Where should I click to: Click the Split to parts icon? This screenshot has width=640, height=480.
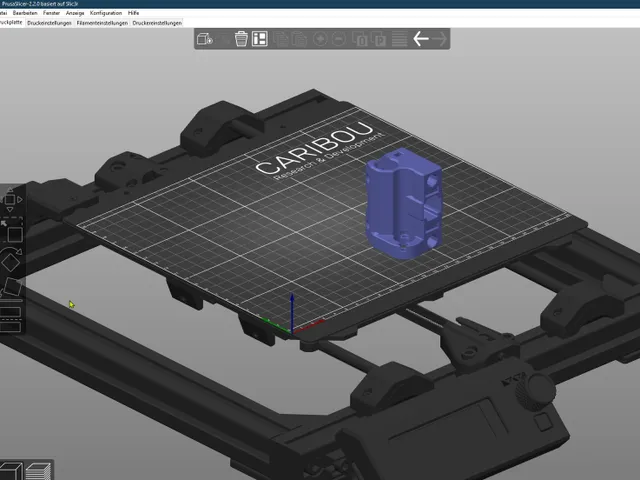(378, 39)
